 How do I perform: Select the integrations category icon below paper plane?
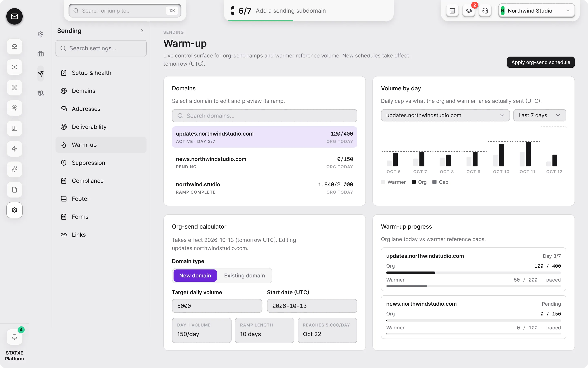click(x=41, y=93)
